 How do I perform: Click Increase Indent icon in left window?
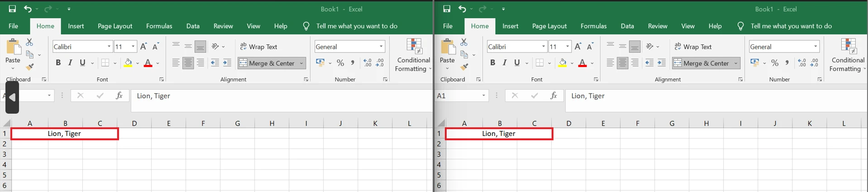pos(227,63)
